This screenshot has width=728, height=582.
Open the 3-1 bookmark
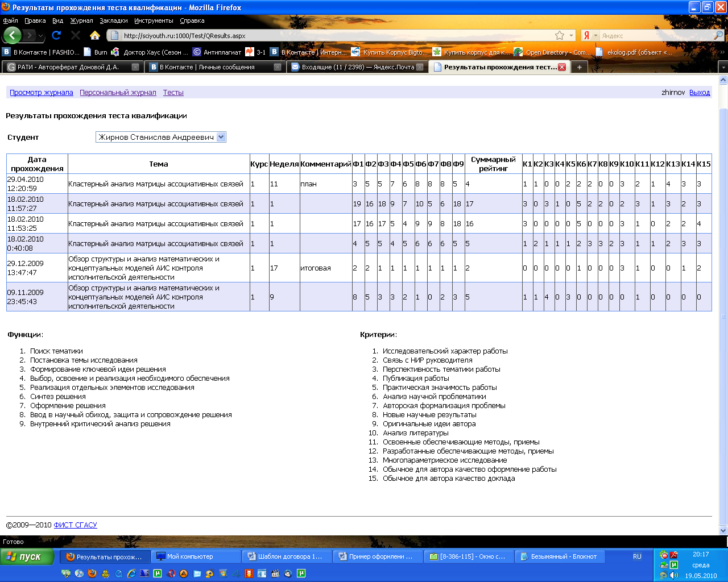256,52
